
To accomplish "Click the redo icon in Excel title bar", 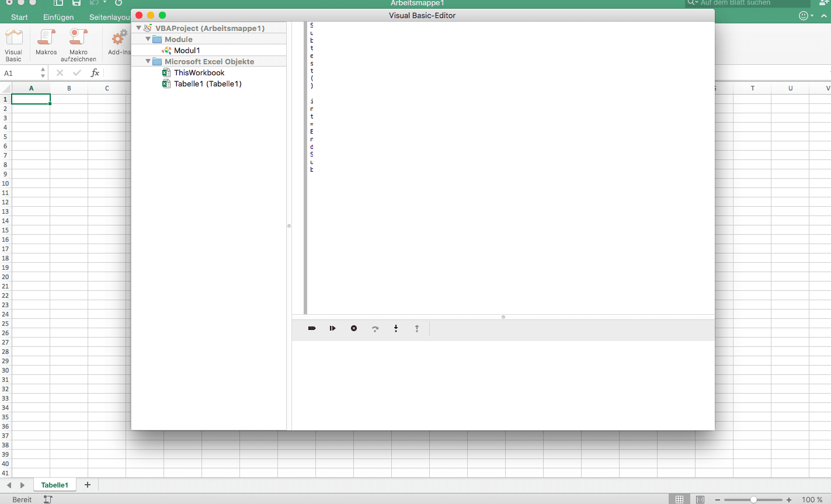I will point(119,3).
